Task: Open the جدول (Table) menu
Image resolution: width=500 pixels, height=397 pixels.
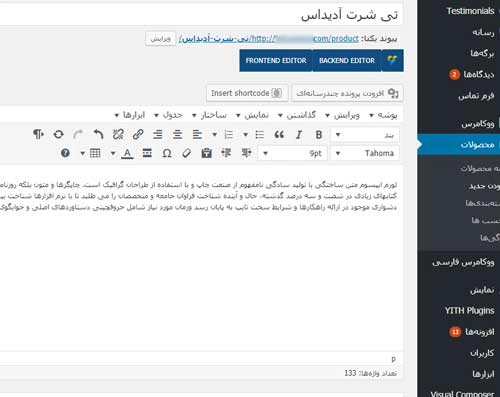Action: click(168, 115)
